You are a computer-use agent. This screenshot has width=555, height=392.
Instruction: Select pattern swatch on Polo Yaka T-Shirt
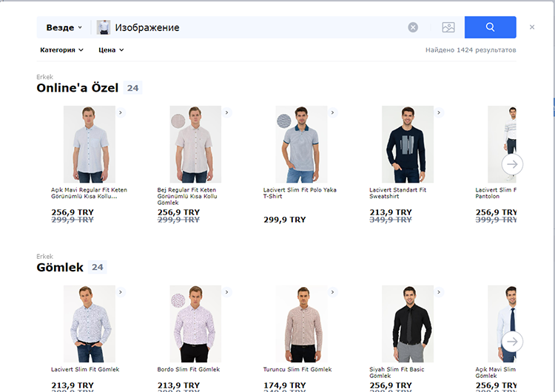(x=283, y=120)
